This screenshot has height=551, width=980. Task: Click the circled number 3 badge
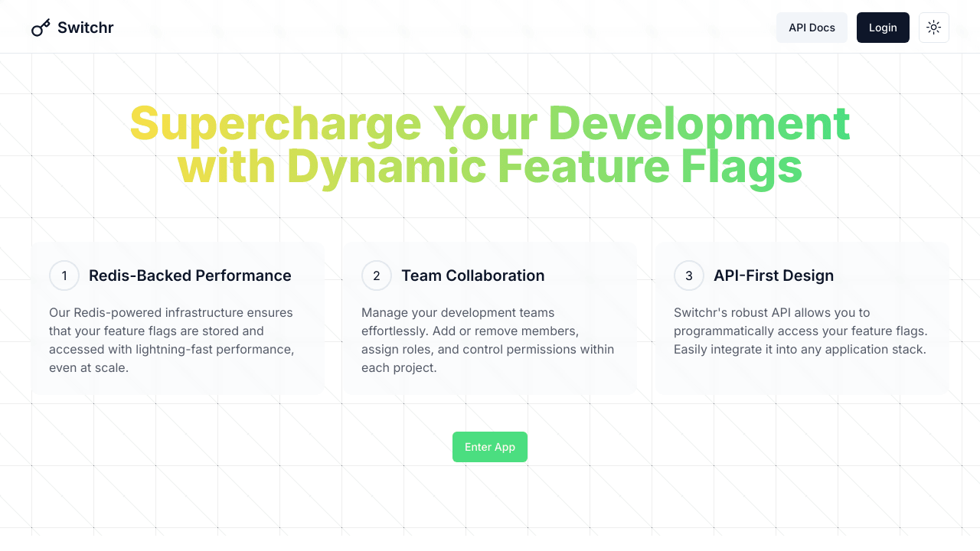click(688, 275)
